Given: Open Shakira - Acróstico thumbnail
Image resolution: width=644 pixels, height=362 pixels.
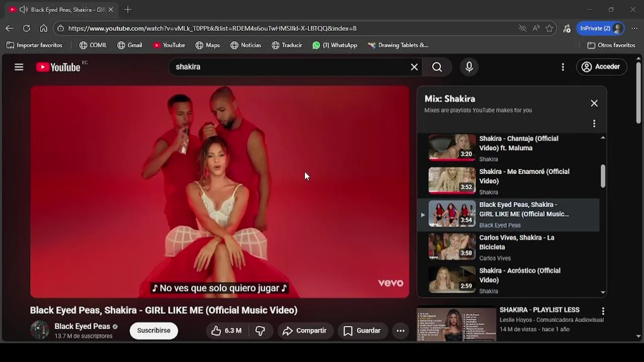Looking at the screenshot, I should (x=452, y=280).
